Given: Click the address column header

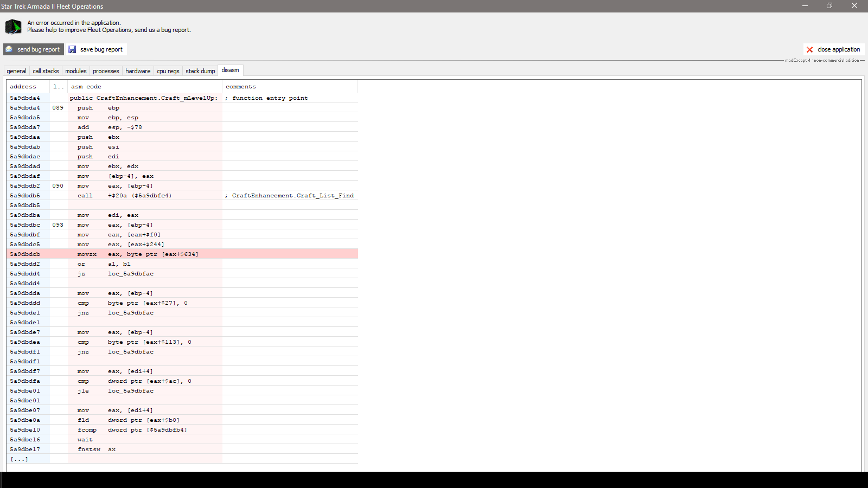Looking at the screenshot, I should pyautogui.click(x=28, y=87).
